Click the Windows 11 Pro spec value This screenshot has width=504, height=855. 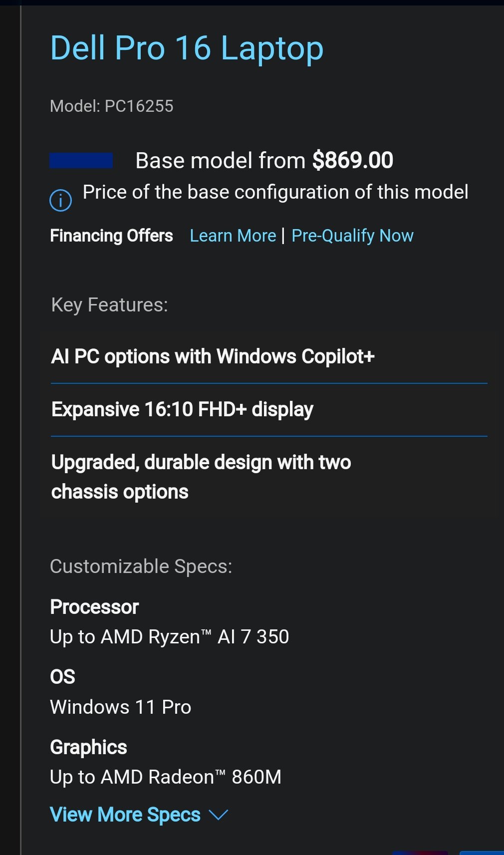coord(121,707)
